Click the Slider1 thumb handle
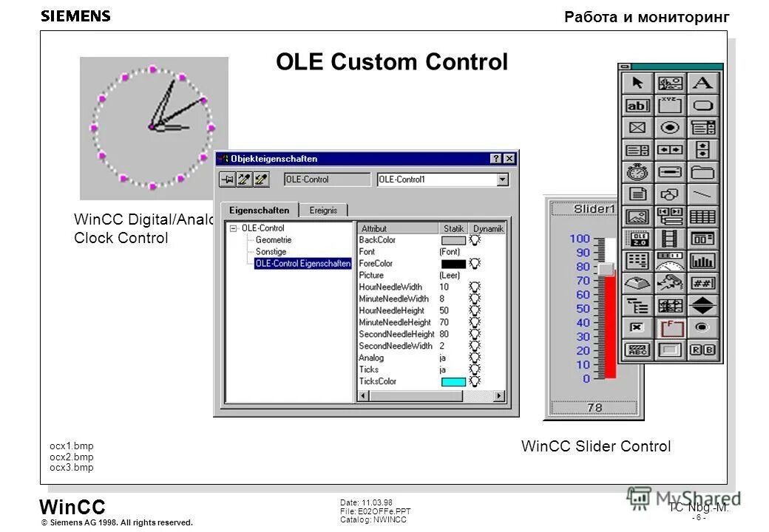769x532 pixels. 606,269
